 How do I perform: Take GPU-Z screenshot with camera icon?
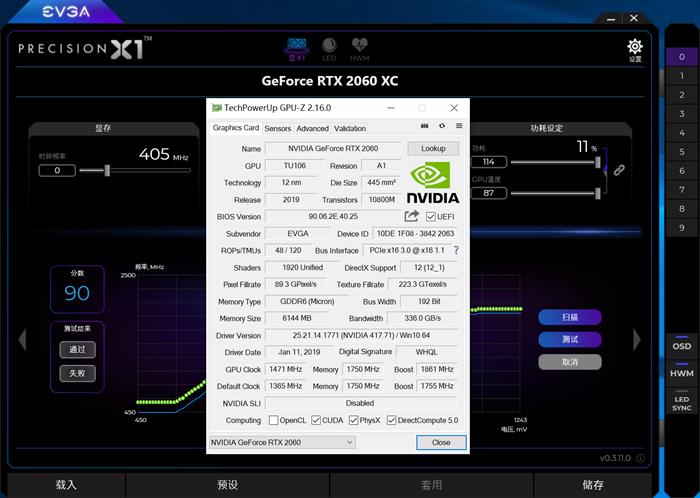[x=425, y=126]
